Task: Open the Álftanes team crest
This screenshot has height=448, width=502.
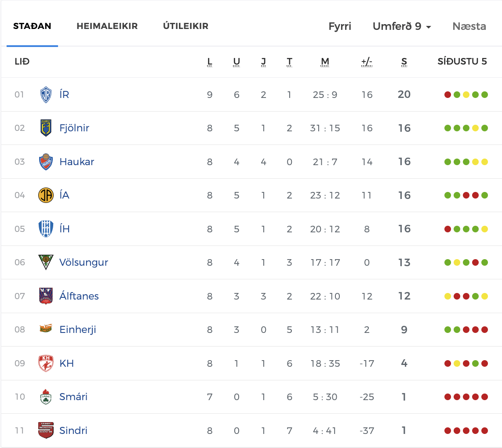Action: pos(46,296)
